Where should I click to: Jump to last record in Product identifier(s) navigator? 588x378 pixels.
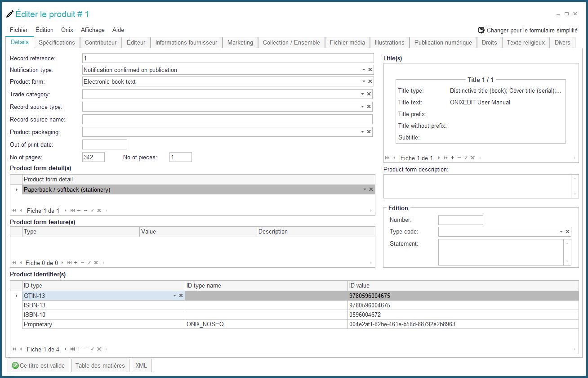pos(72,349)
